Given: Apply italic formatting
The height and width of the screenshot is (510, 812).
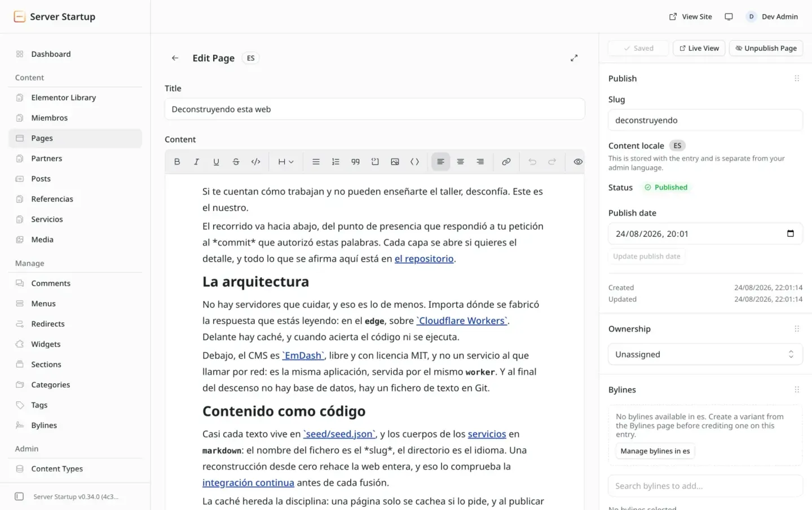Looking at the screenshot, I should point(196,162).
